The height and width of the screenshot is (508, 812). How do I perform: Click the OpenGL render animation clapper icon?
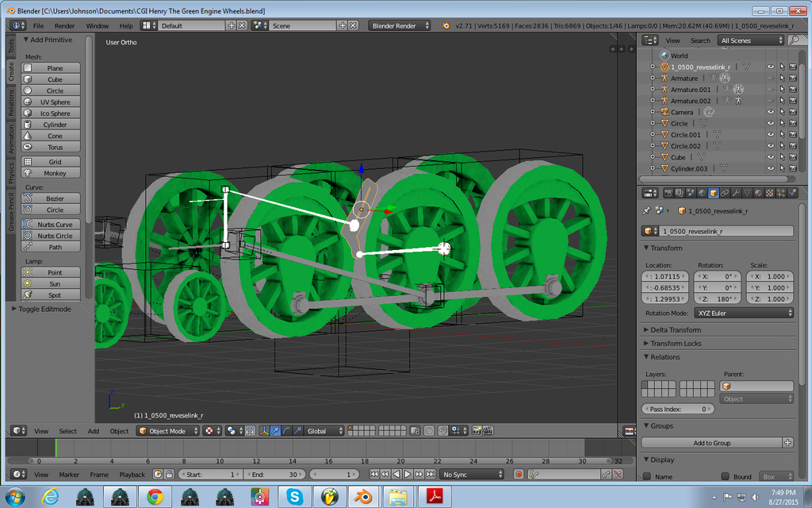(x=488, y=431)
